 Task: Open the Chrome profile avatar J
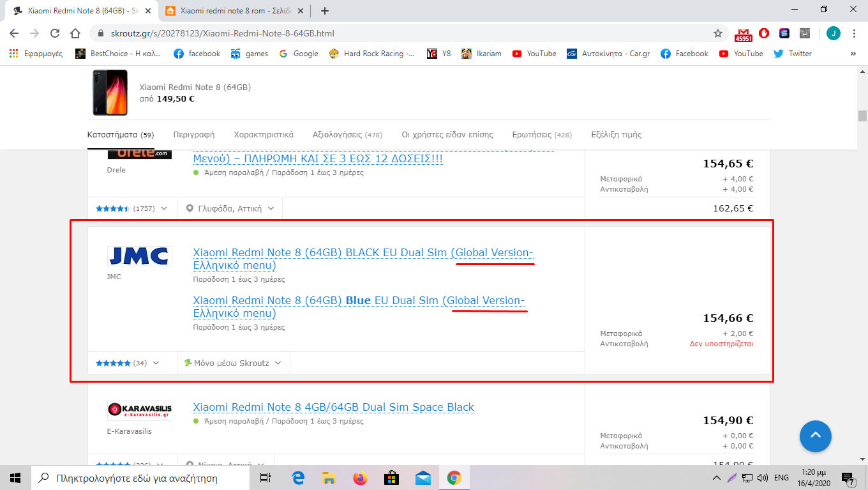834,33
